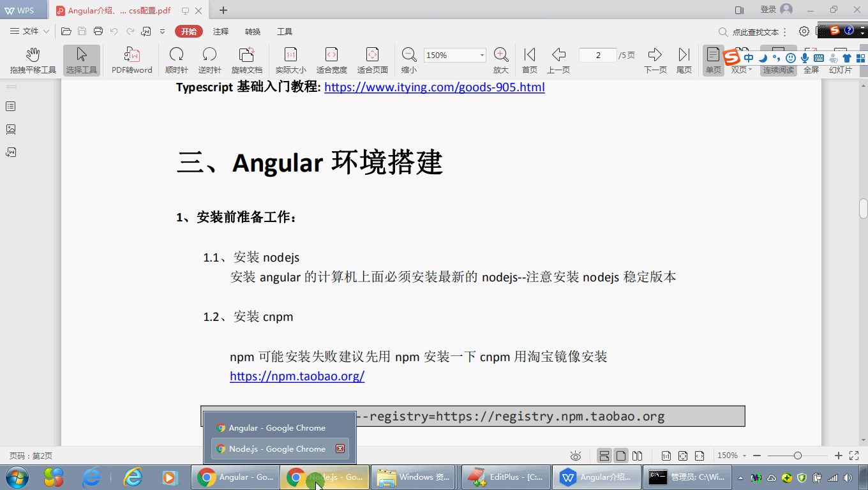Viewport: 868px width, 490px height.
Task: Adjust the status bar zoom slider handle
Action: click(798, 456)
